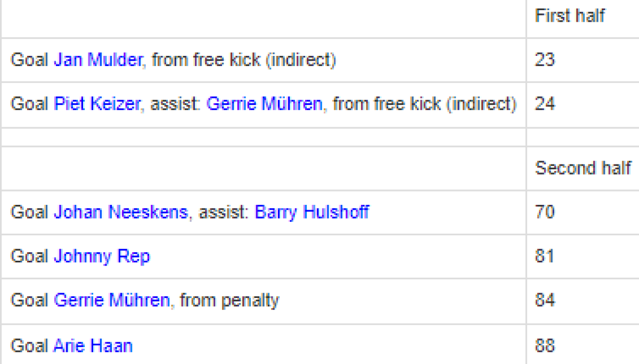Click the 'Goal' word before Arie Haan
The width and height of the screenshot is (639, 364).
[x=30, y=346]
